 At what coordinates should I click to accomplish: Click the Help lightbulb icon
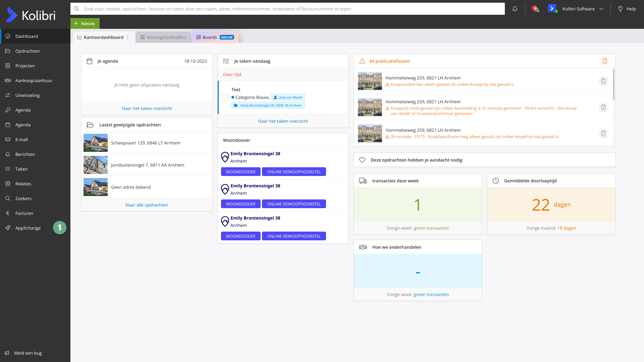click(621, 9)
